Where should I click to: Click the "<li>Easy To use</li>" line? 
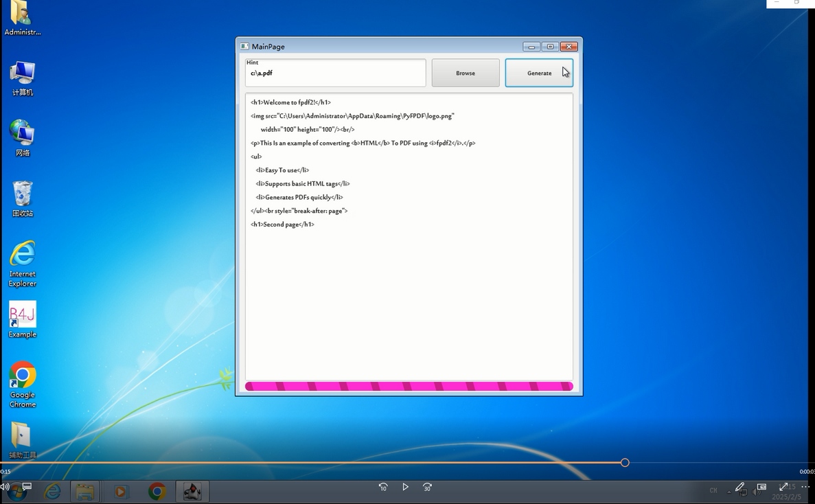(x=282, y=170)
